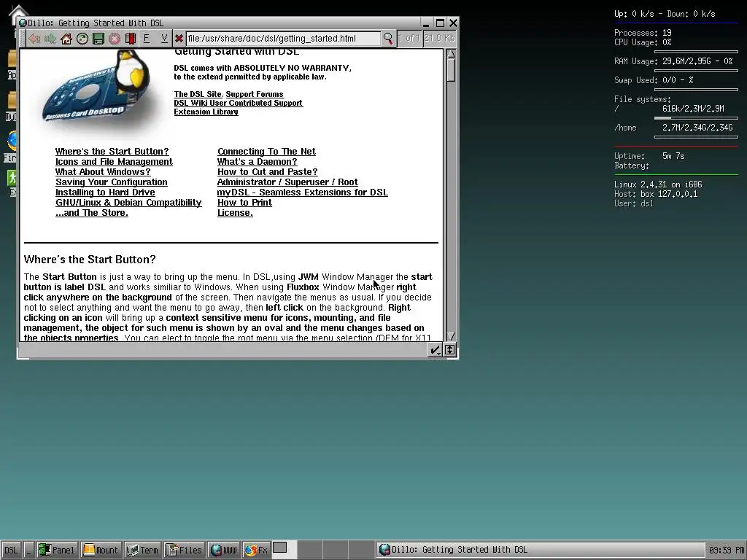Launch the Mount tool from taskbar
Viewport: 747px width, 560px height.
[x=101, y=550]
